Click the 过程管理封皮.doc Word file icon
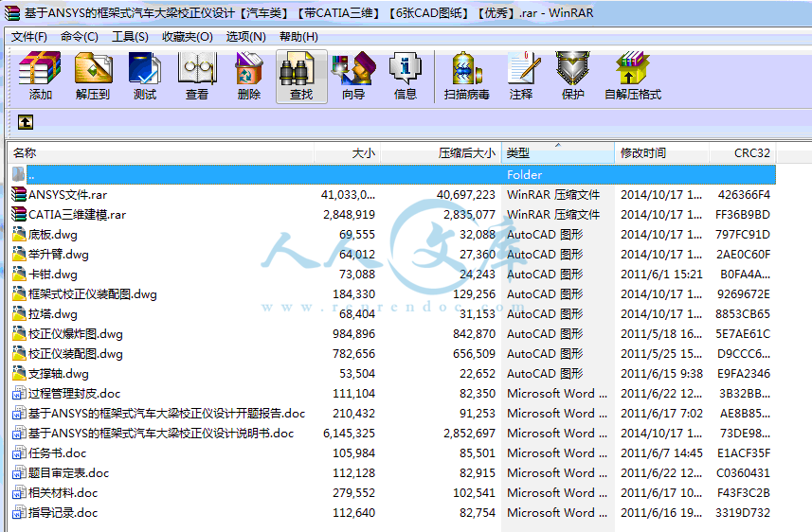This screenshot has height=532, width=812. [19, 393]
